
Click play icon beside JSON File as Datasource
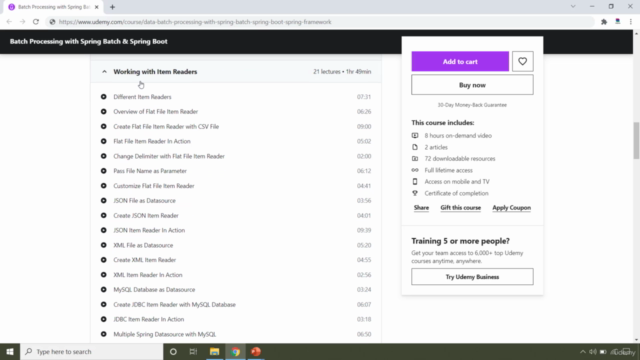pos(104,200)
